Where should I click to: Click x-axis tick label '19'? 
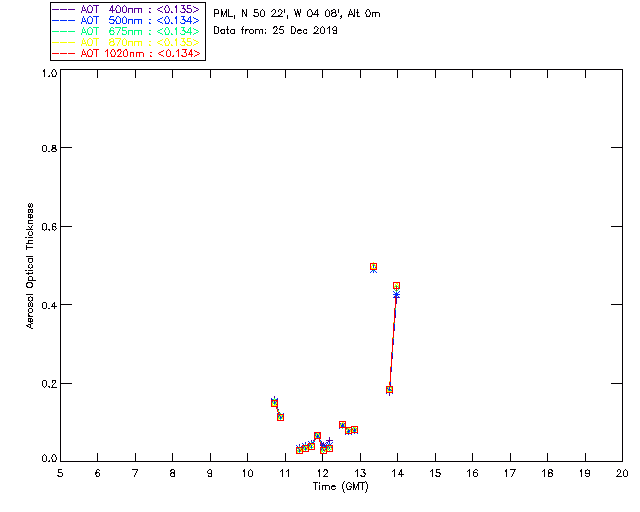point(585,474)
